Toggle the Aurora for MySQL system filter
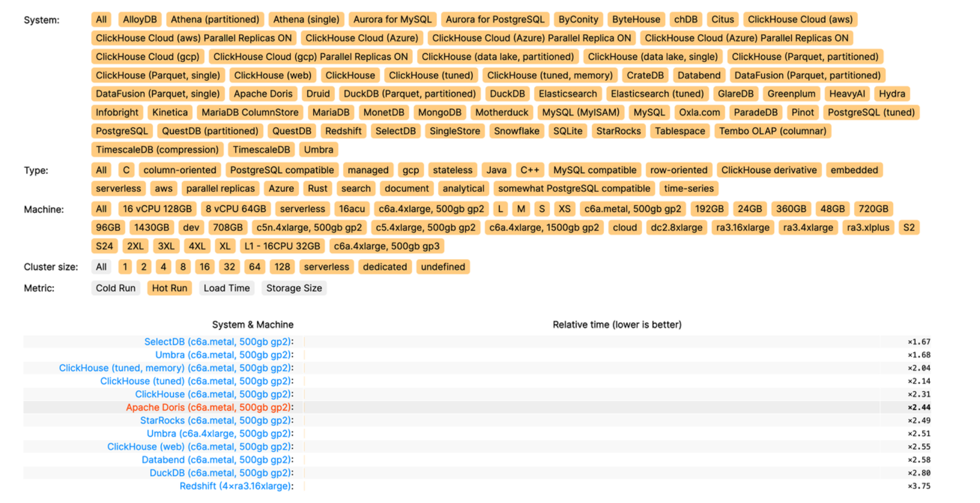Viewport: 980px width, 503px height. pos(392,20)
